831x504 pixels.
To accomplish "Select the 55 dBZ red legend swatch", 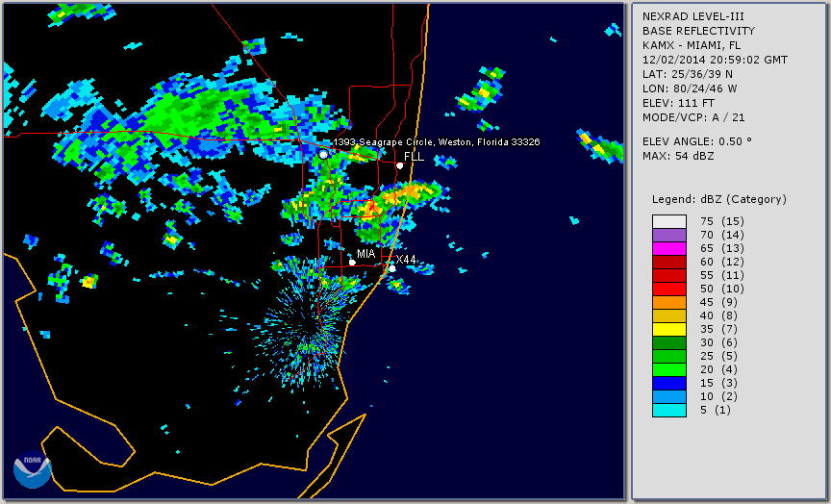I will (669, 276).
